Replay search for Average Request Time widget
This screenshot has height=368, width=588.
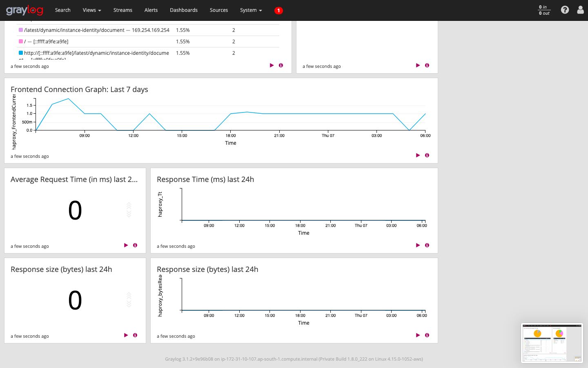126,245
